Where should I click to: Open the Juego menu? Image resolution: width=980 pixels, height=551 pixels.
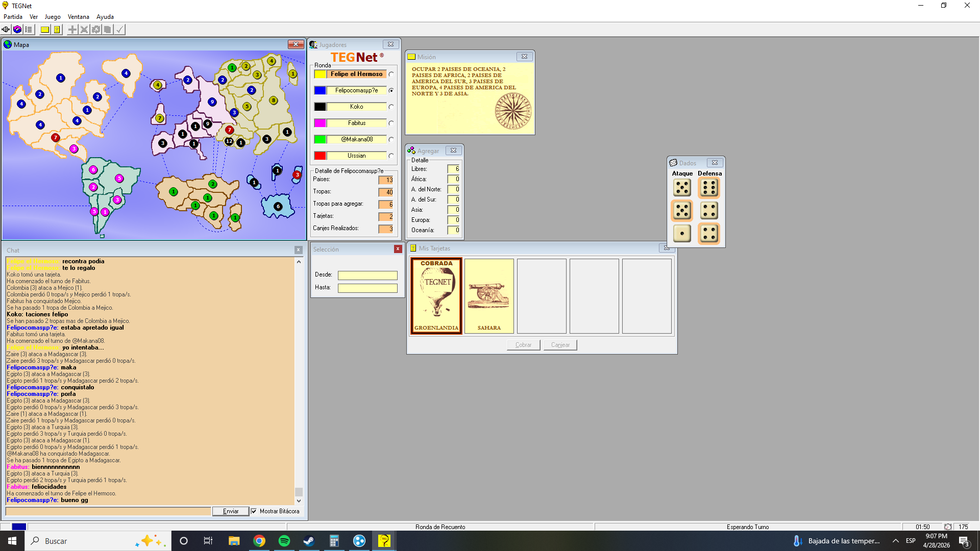(x=52, y=17)
